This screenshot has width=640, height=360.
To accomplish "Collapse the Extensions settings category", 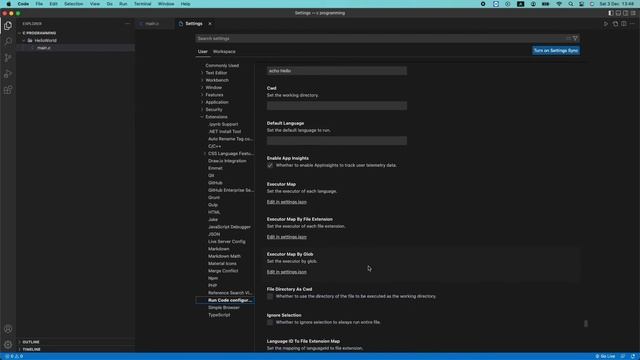I will [x=202, y=117].
